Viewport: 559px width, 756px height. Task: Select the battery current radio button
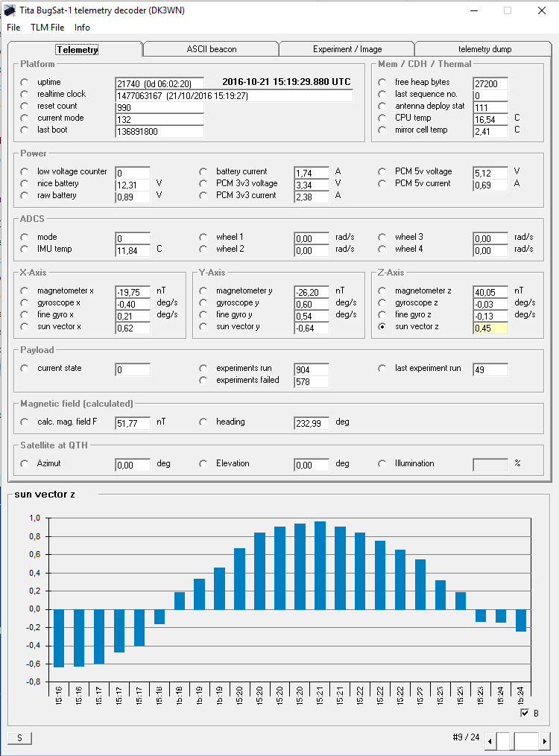(x=203, y=171)
